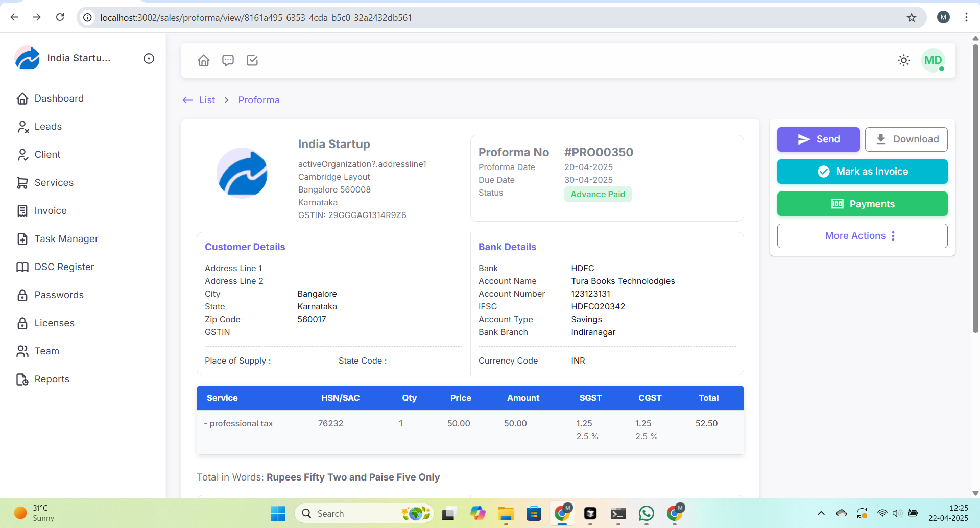Show hidden icons in system tray
980x528 pixels.
click(821, 513)
